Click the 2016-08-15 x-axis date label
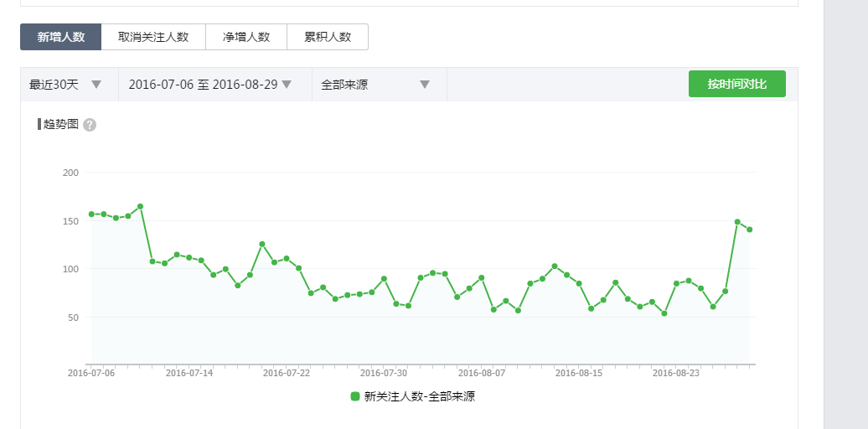The width and height of the screenshot is (868, 429). pos(579,373)
